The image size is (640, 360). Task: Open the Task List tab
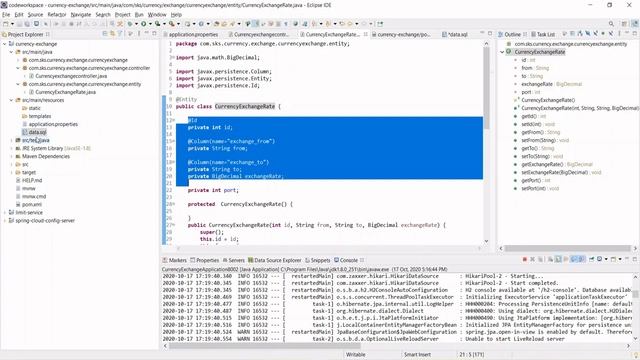542,34
